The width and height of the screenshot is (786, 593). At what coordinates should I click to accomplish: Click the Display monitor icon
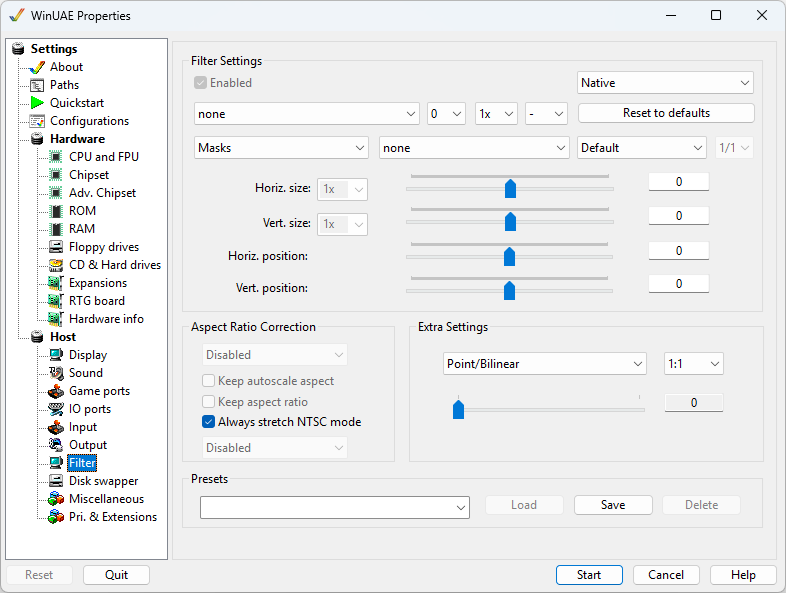tap(56, 355)
